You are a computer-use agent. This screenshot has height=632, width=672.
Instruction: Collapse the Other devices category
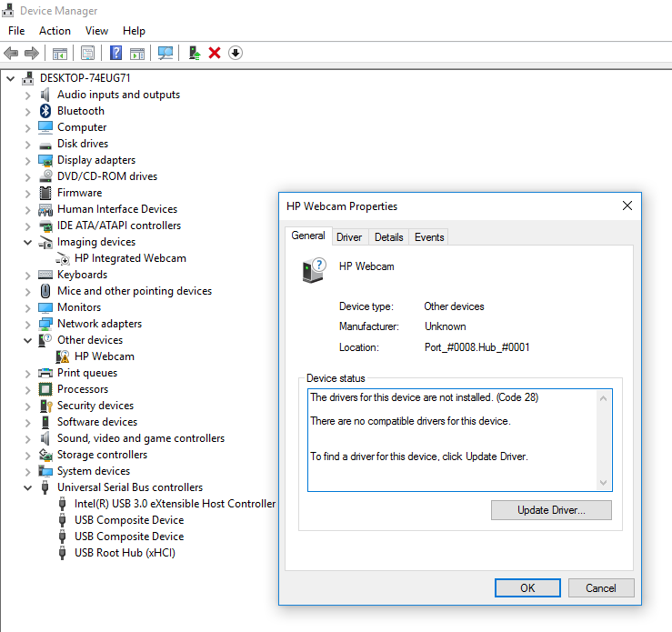coord(28,340)
